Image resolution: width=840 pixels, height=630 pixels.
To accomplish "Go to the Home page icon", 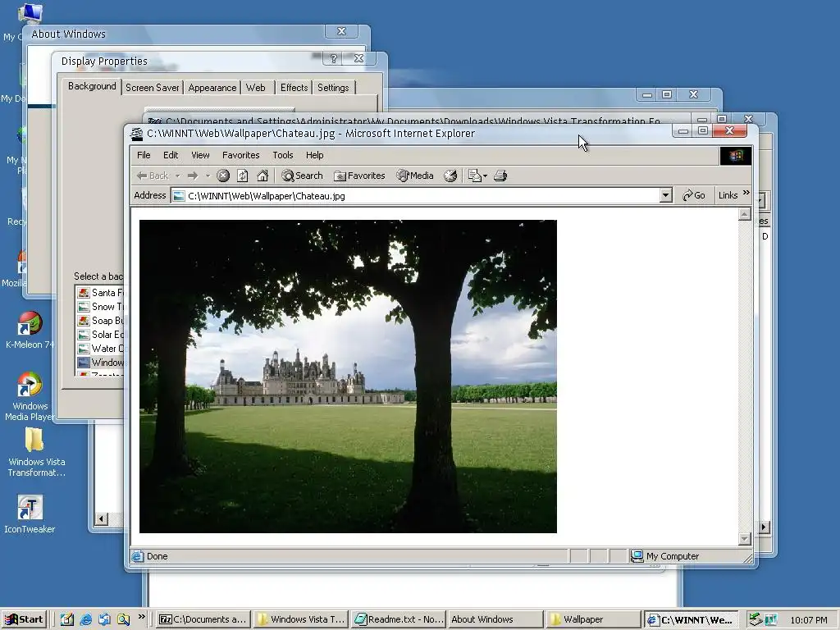I will click(x=262, y=176).
